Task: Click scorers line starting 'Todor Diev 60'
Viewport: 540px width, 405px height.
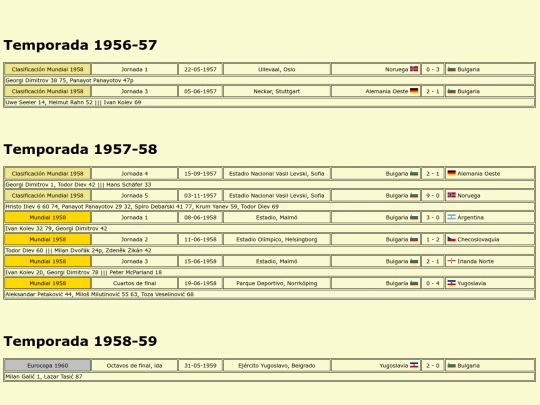Action: coord(269,250)
